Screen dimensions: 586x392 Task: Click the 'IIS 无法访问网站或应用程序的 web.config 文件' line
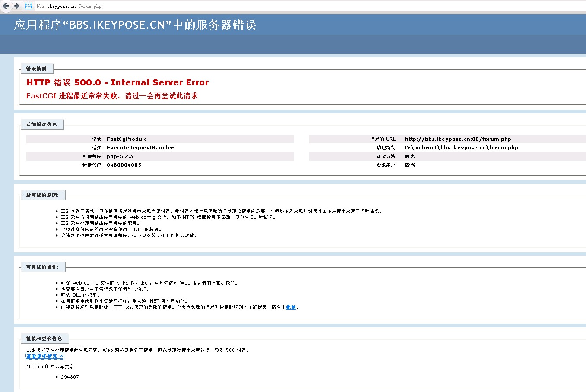pyautogui.click(x=168, y=217)
